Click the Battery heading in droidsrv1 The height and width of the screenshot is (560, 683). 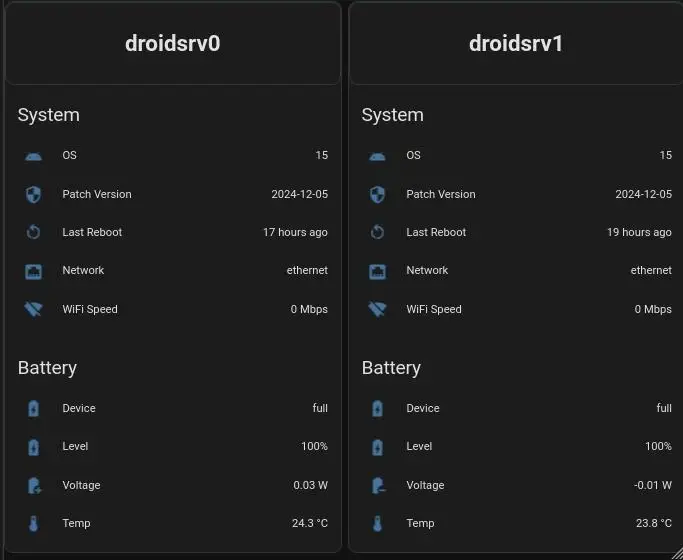point(391,368)
